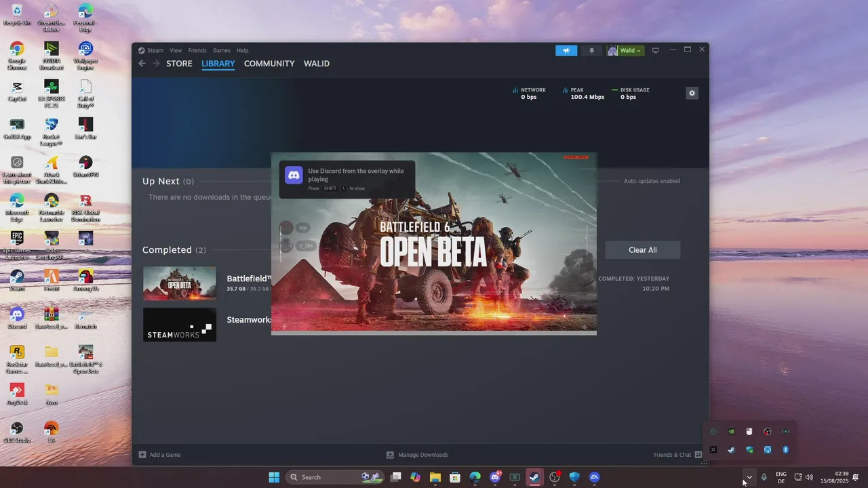Image resolution: width=868 pixels, height=488 pixels.
Task: Open the Discord desktop shortcut
Action: (17, 319)
